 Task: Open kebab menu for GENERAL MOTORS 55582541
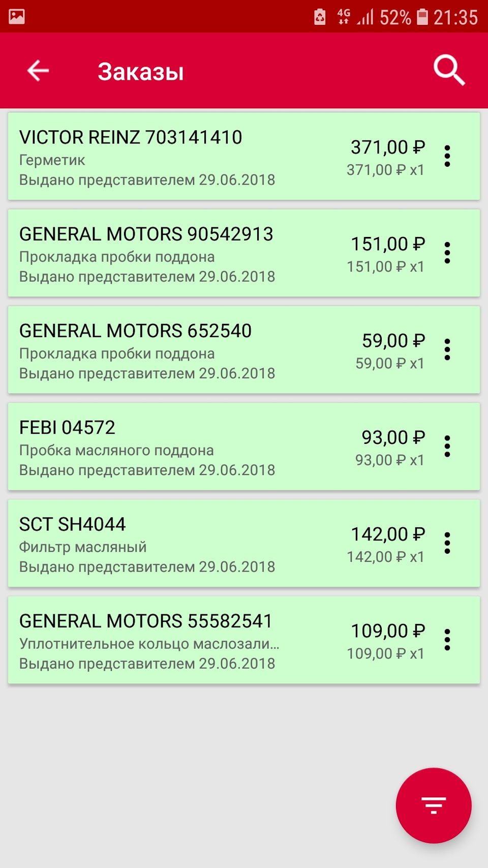point(447,640)
